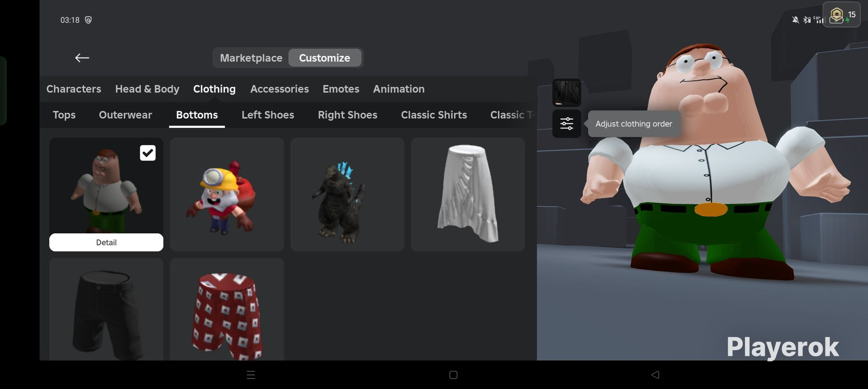Switch to the Right Shoes subcategory

click(348, 115)
